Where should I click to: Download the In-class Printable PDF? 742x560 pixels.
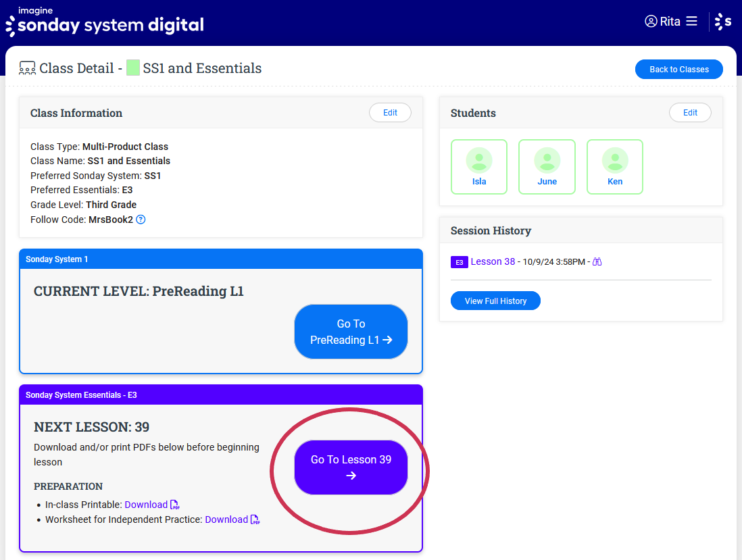click(x=146, y=505)
